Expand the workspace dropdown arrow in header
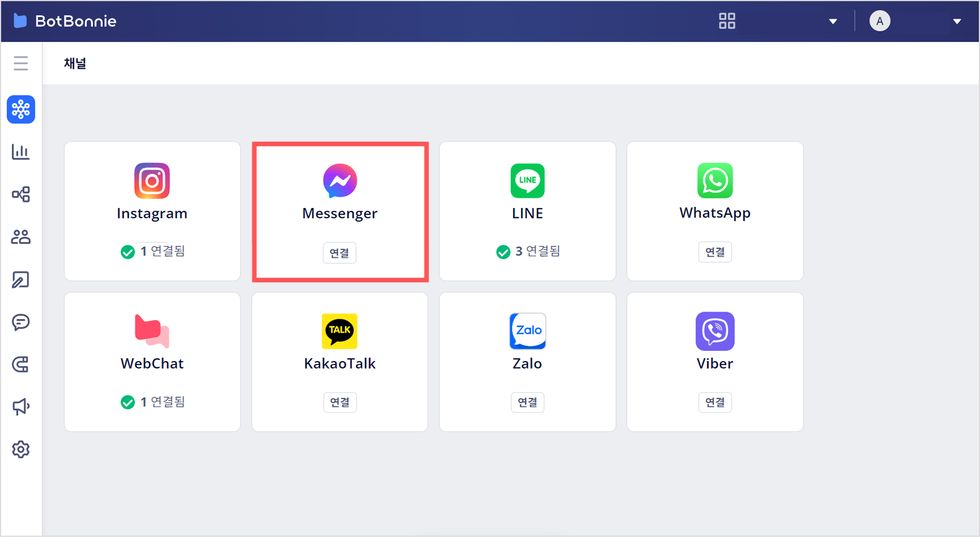The height and width of the screenshot is (537, 980). (833, 21)
